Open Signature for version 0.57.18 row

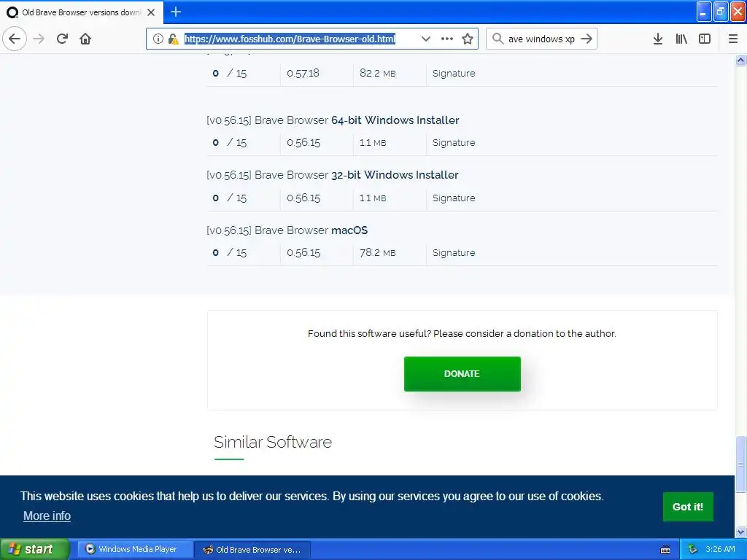454,74
